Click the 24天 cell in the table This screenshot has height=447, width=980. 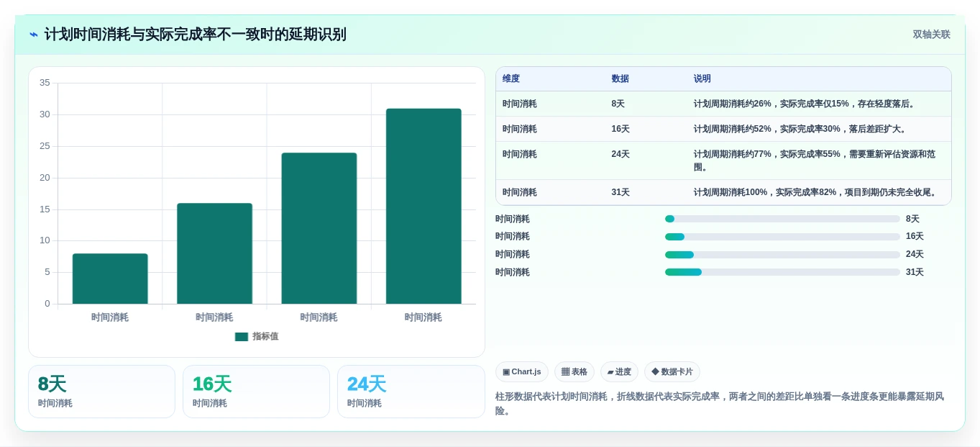pos(620,154)
